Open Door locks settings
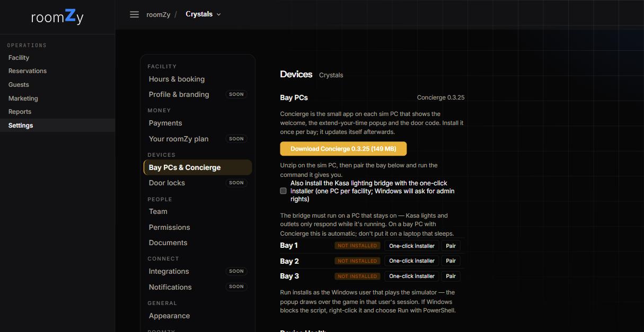The height and width of the screenshot is (332, 644). [197, 183]
